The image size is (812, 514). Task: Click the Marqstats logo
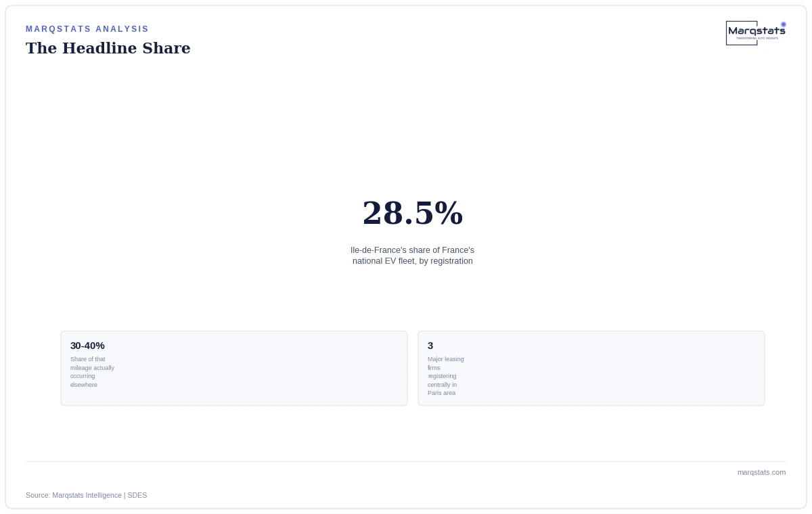[x=756, y=33]
